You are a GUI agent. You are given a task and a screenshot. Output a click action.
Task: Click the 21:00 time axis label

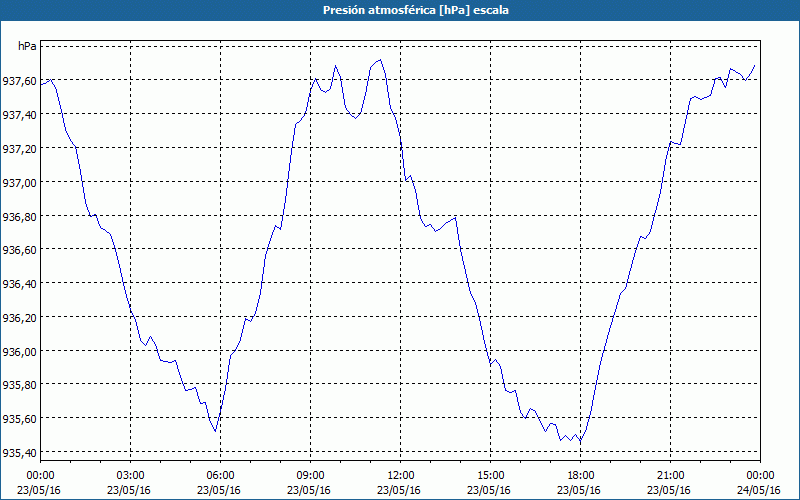(x=670, y=475)
